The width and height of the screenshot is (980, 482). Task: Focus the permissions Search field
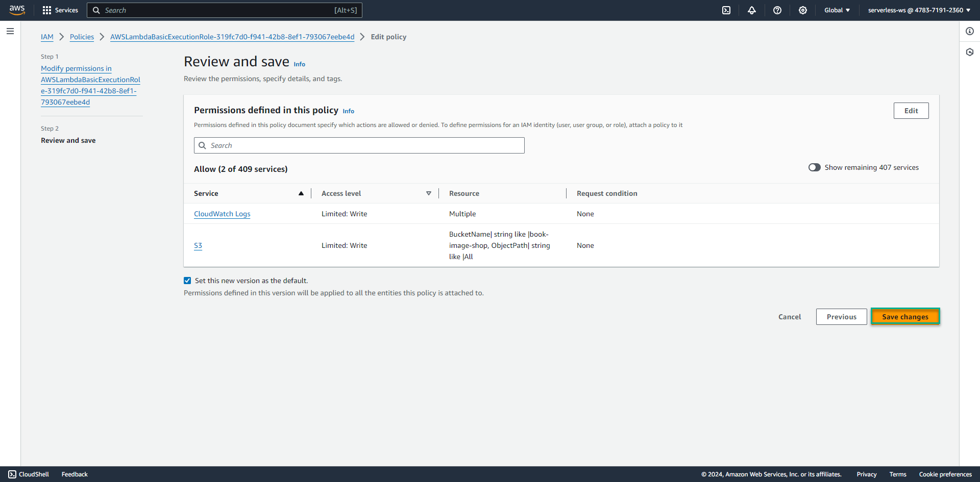pos(359,145)
